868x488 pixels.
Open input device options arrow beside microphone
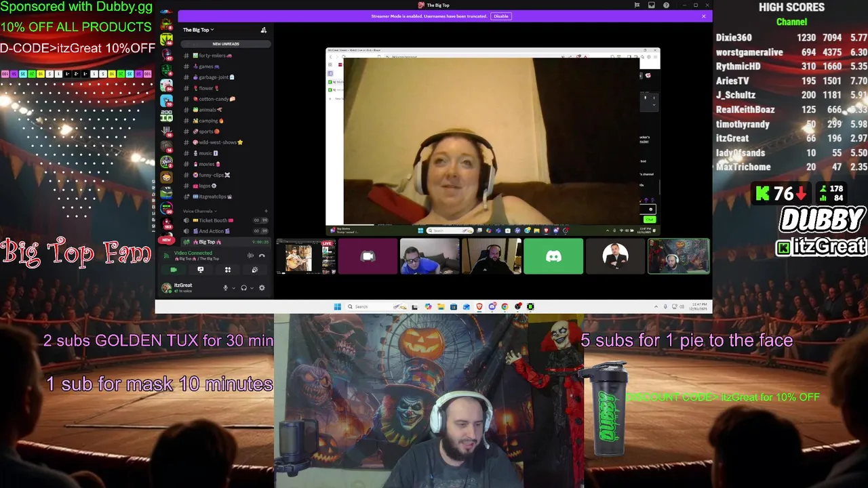tap(234, 288)
